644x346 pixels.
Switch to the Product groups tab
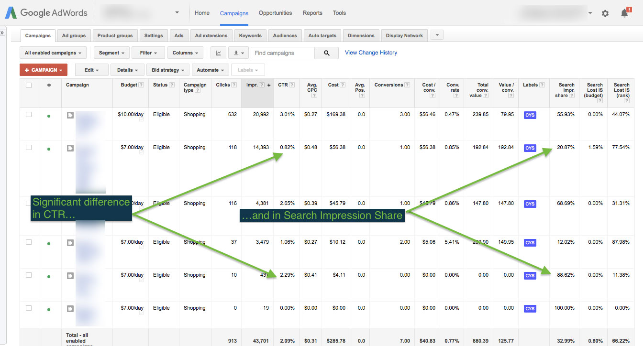(115, 36)
